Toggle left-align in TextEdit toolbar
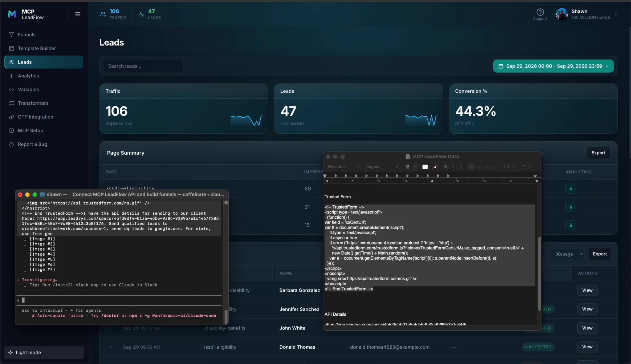The image size is (631, 364). click(x=471, y=167)
